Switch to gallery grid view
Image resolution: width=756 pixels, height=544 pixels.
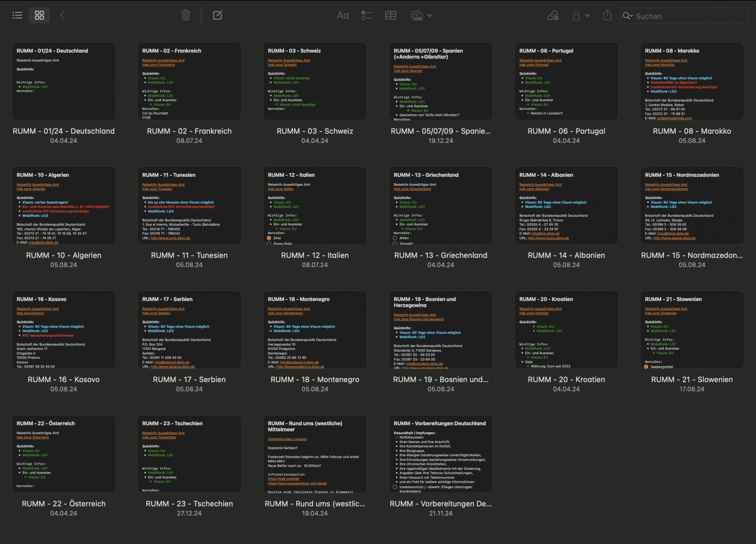coord(39,15)
